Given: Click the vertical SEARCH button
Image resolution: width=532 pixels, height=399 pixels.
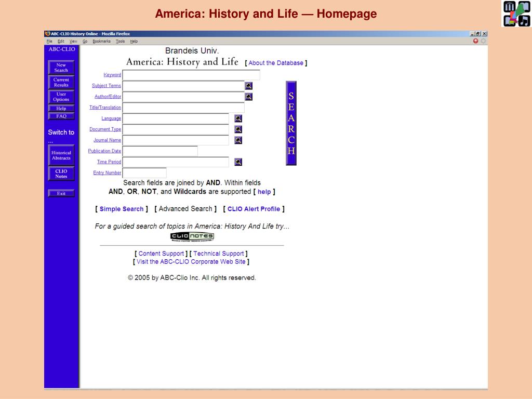Looking at the screenshot, I should 291,123.
